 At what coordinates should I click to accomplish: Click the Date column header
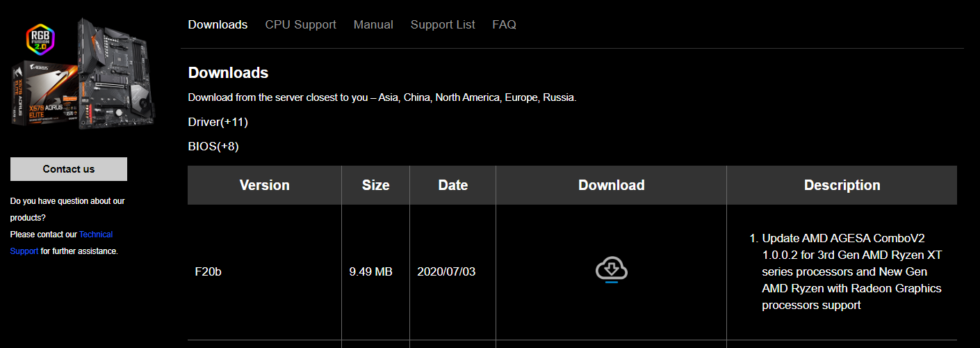tap(453, 185)
